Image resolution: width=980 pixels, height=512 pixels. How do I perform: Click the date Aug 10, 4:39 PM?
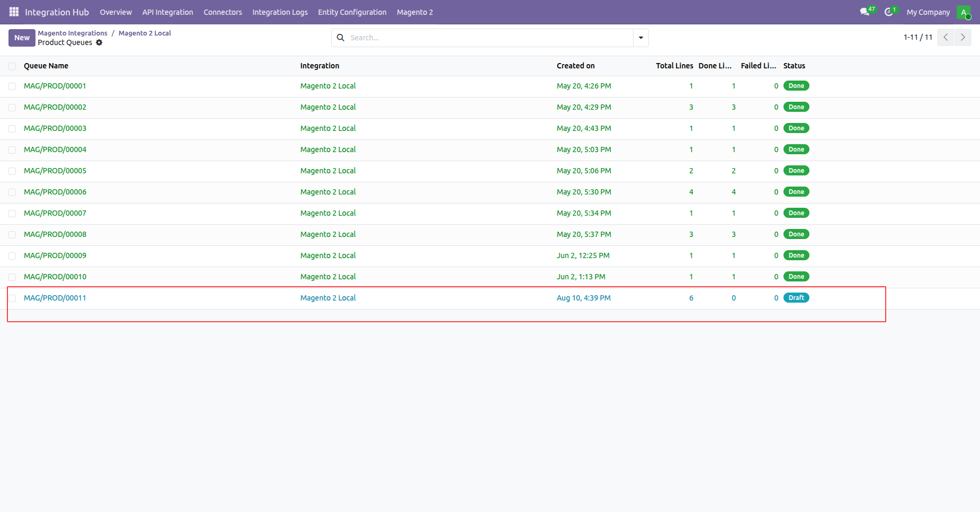click(584, 298)
